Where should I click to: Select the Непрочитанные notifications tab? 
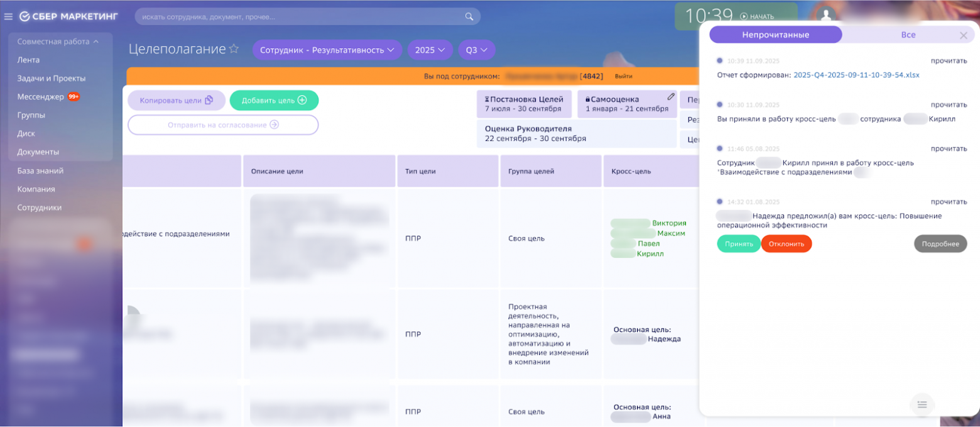[x=775, y=35]
